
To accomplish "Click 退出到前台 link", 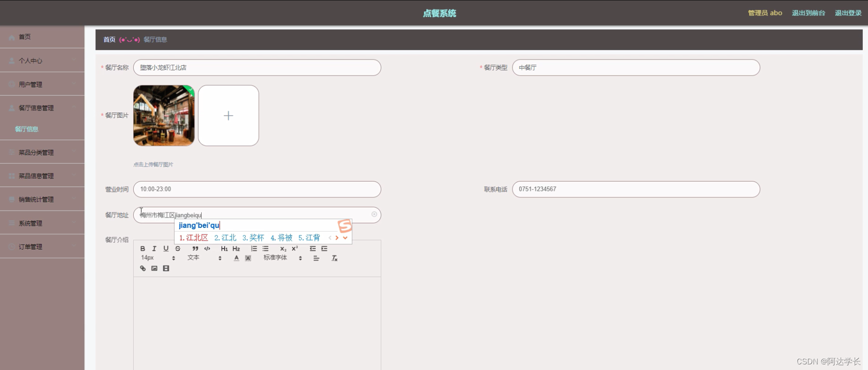I will tap(808, 13).
